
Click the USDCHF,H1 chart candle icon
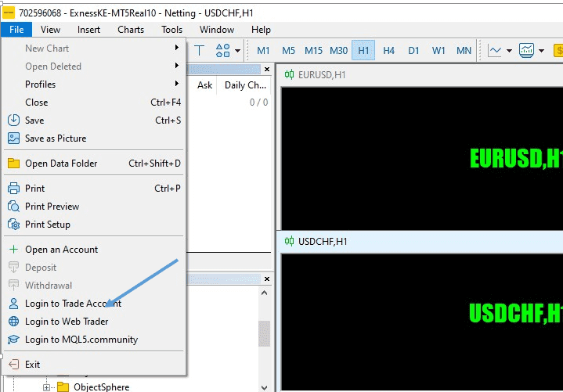click(289, 241)
